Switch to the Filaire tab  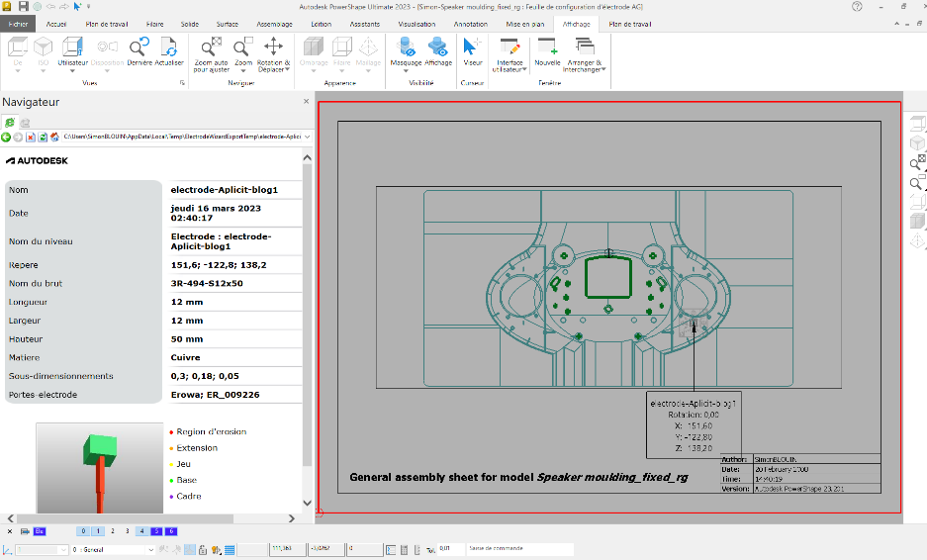click(155, 25)
